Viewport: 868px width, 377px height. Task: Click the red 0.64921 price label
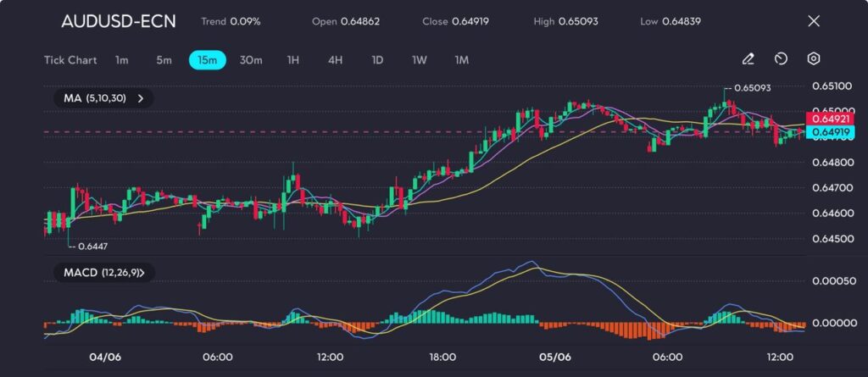pos(831,120)
